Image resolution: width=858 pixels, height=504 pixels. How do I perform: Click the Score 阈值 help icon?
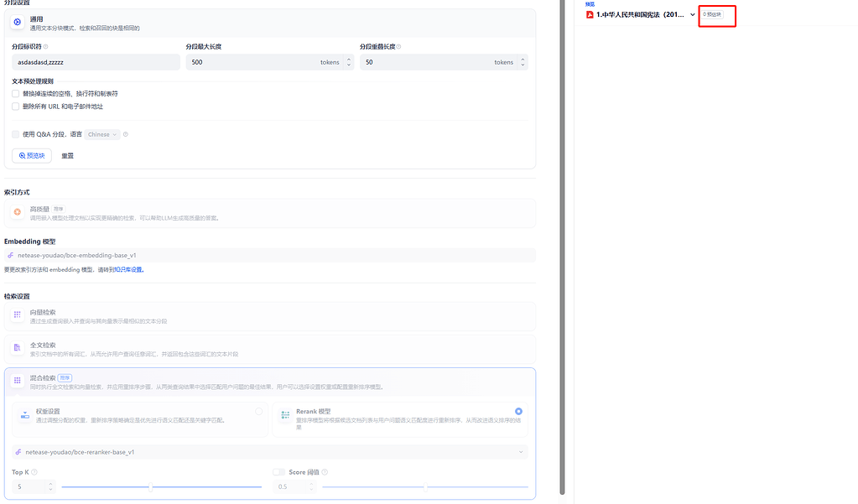tap(325, 471)
